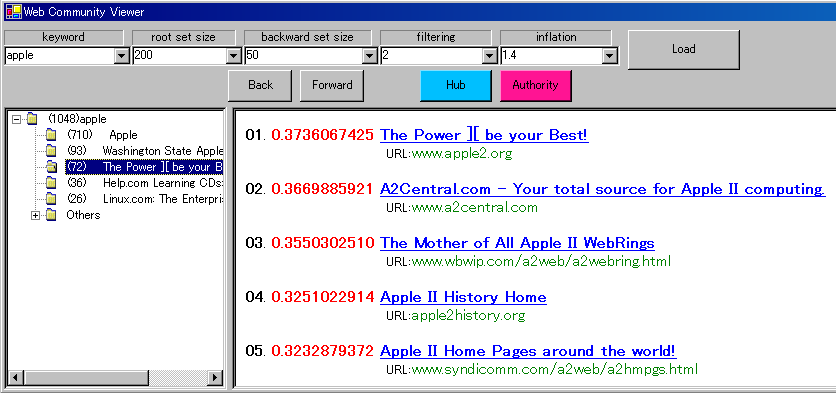The height and width of the screenshot is (393, 836).
Task: Click the folder icon beside Help.com Learning CDs
Action: pos(51,183)
